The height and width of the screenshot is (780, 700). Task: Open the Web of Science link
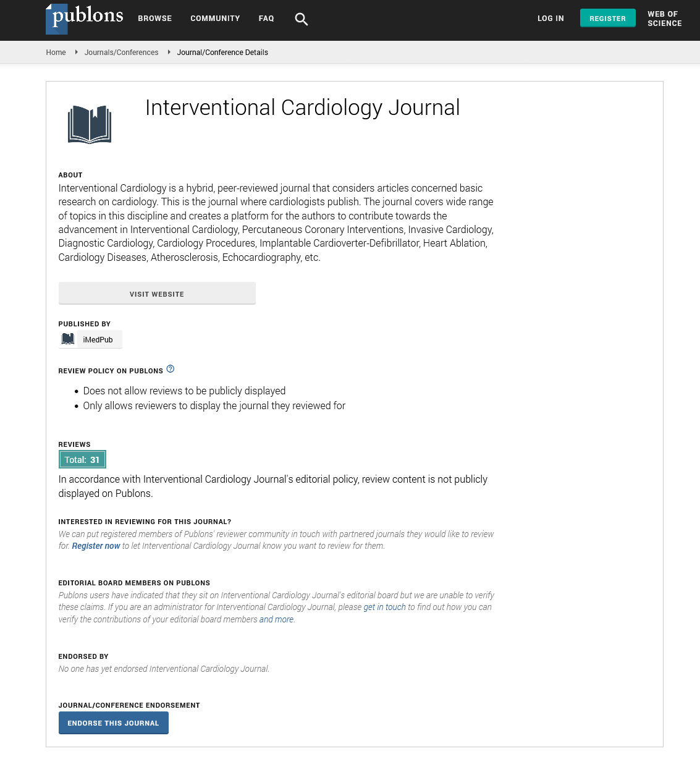(x=664, y=19)
